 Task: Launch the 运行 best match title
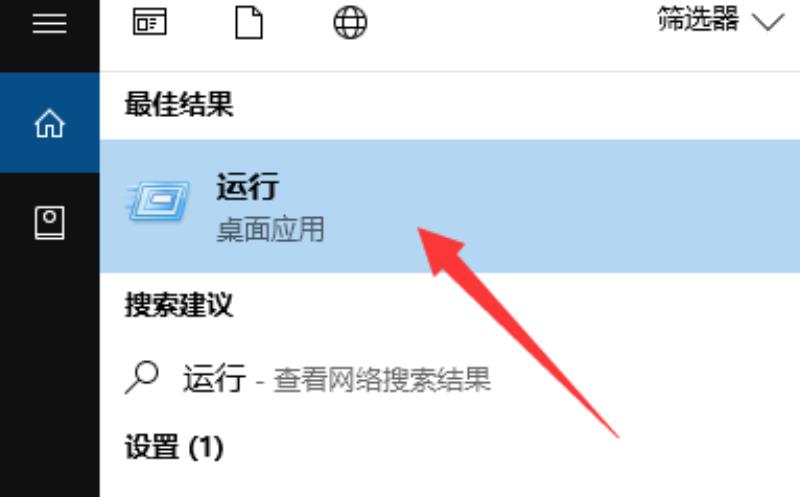coord(247,186)
